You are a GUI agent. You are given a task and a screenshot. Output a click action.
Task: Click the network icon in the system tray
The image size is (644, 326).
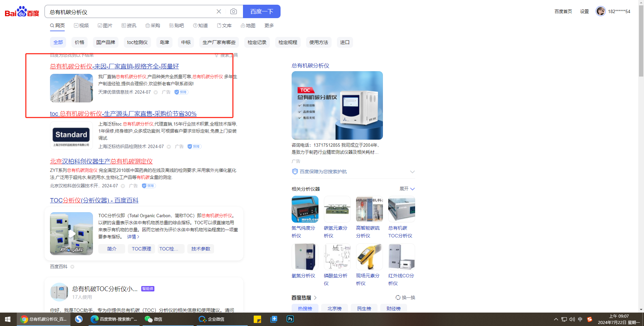tap(564, 319)
